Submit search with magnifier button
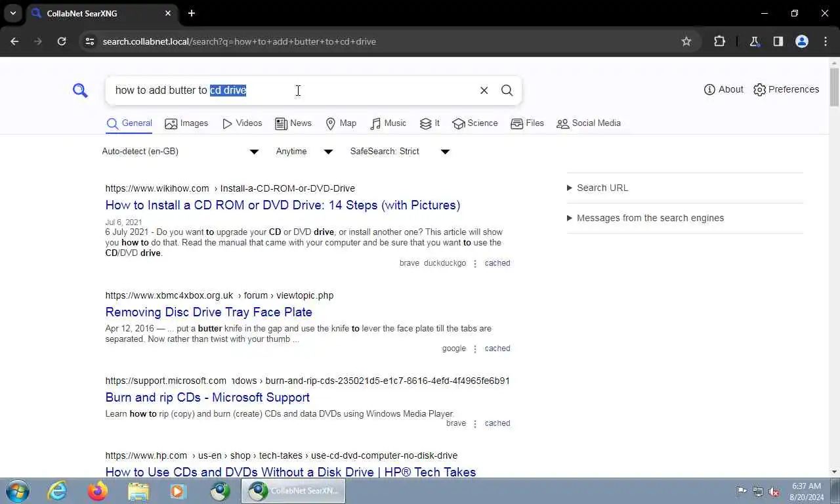Image resolution: width=840 pixels, height=504 pixels. 507,91
